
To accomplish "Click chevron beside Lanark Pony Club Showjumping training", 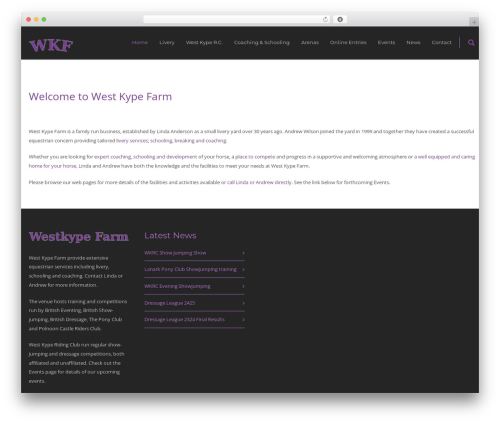I will [243, 269].
